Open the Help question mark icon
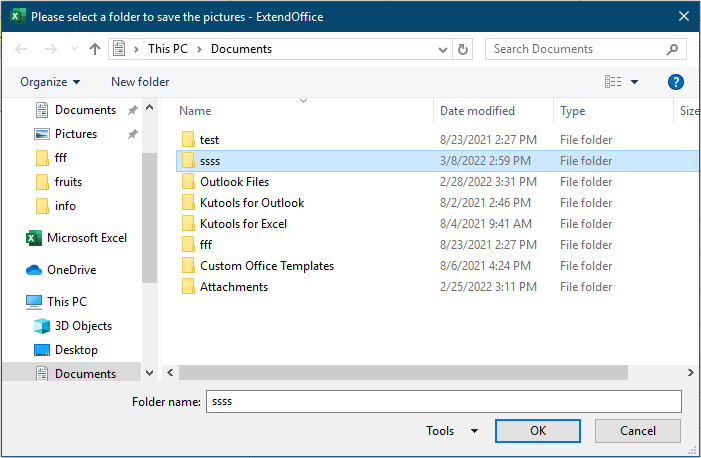The image size is (701, 458). (676, 82)
